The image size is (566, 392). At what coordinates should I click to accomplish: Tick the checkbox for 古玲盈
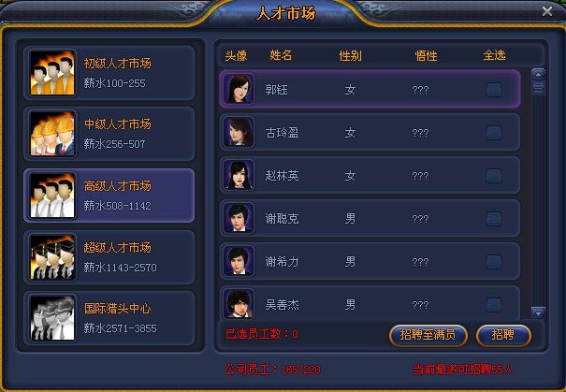tap(493, 133)
